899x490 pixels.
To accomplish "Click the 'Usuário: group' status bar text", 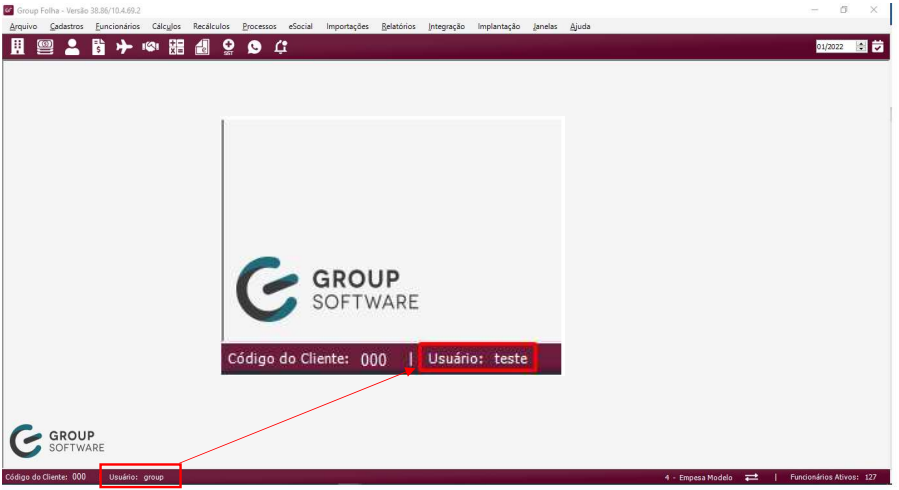I will [x=136, y=477].
